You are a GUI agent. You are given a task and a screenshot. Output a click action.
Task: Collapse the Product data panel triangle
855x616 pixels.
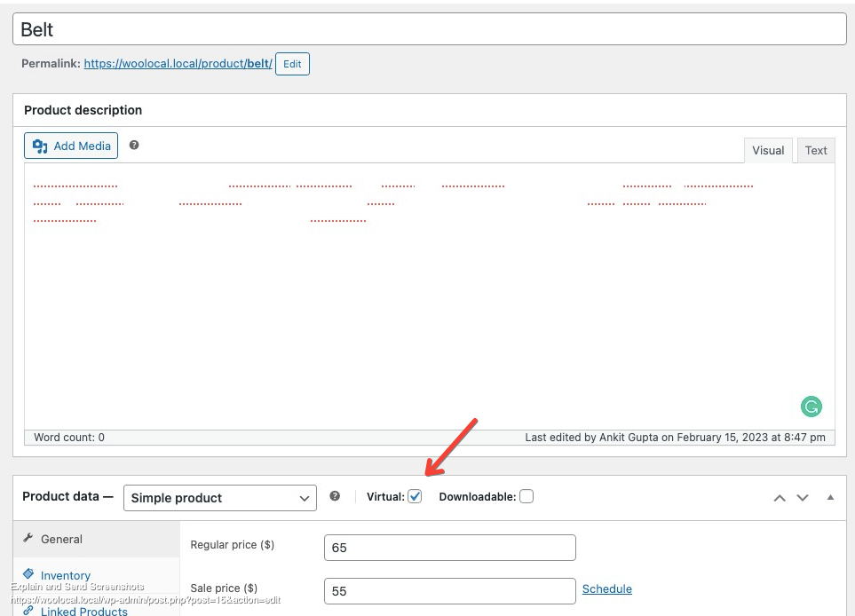[830, 497]
